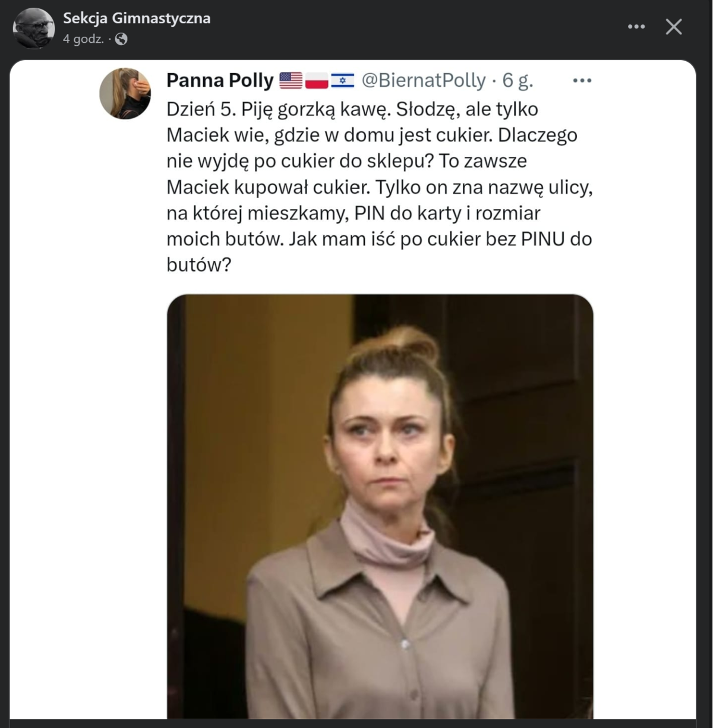The image size is (713, 728).
Task: Close the post viewer with X
Action: point(674,27)
